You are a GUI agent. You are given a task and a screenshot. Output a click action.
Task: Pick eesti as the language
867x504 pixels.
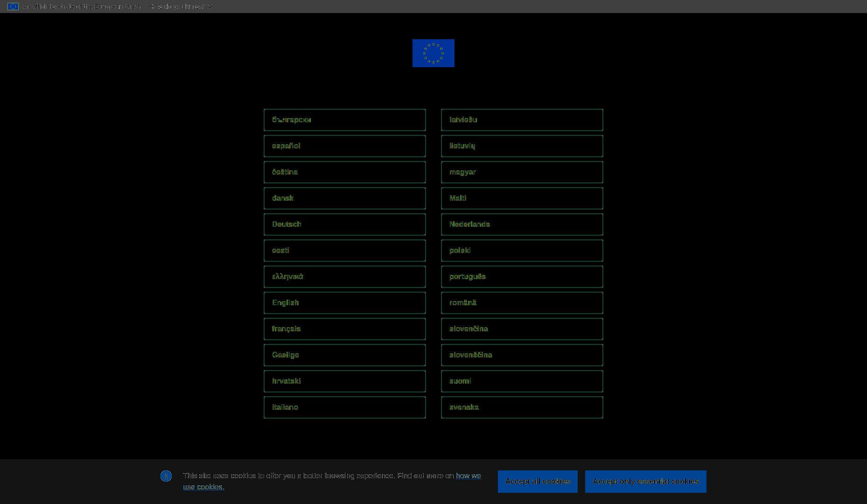point(345,251)
